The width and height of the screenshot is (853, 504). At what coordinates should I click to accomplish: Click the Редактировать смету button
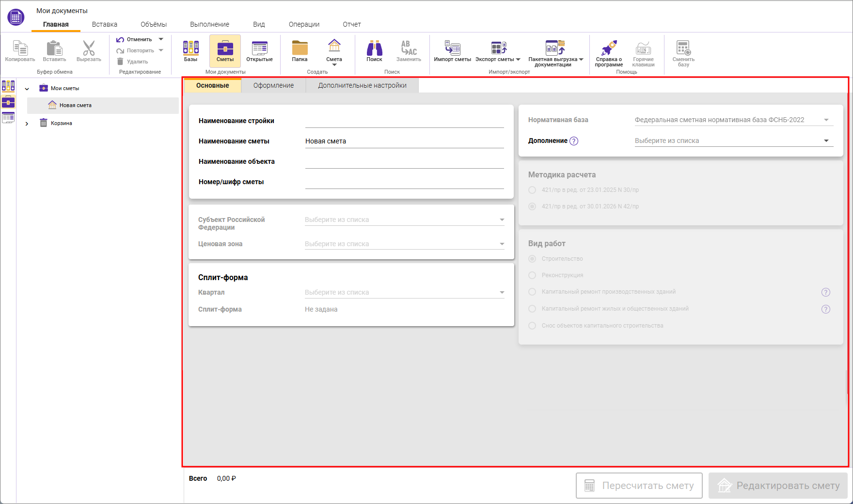pyautogui.click(x=778, y=486)
